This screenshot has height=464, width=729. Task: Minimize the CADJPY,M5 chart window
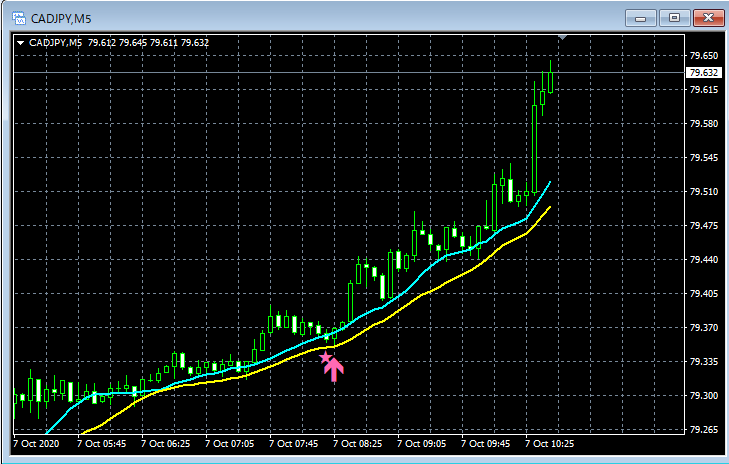[x=641, y=18]
